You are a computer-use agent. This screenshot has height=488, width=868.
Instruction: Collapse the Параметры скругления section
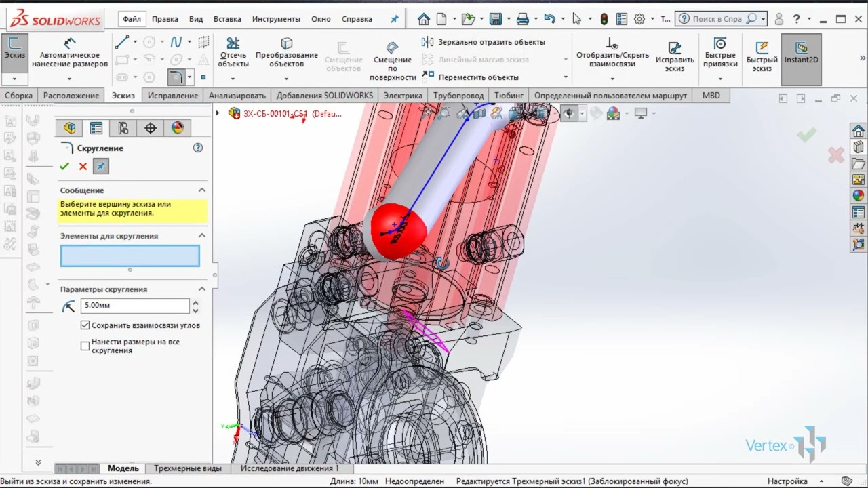click(x=201, y=289)
